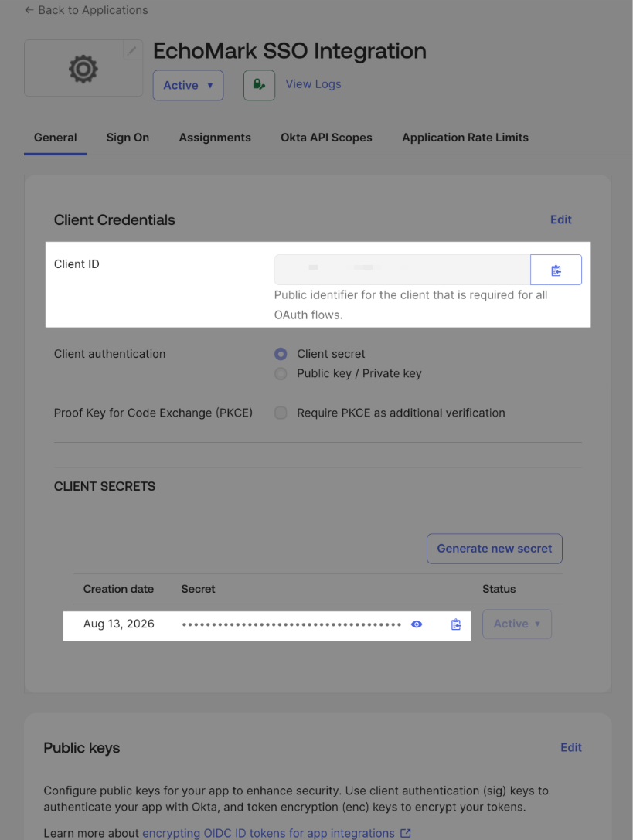633x840 pixels.
Task: Copy the Client ID to clipboard
Action: pyautogui.click(x=556, y=270)
